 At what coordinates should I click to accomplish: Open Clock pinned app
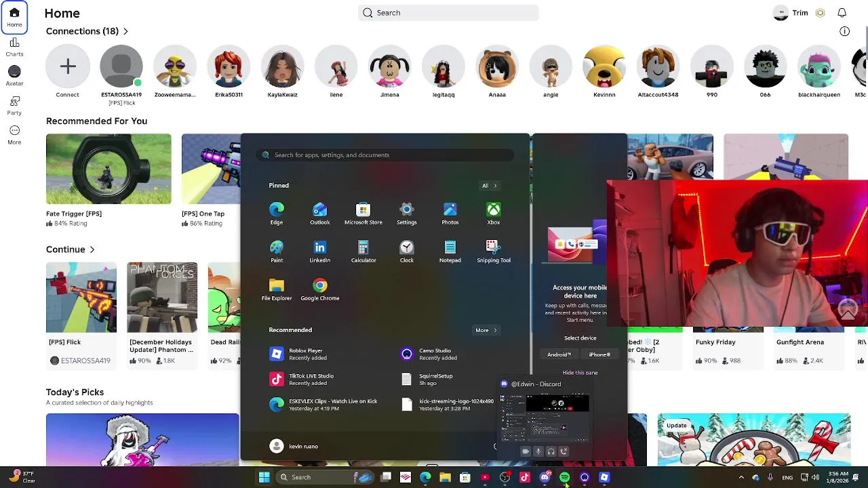[406, 251]
